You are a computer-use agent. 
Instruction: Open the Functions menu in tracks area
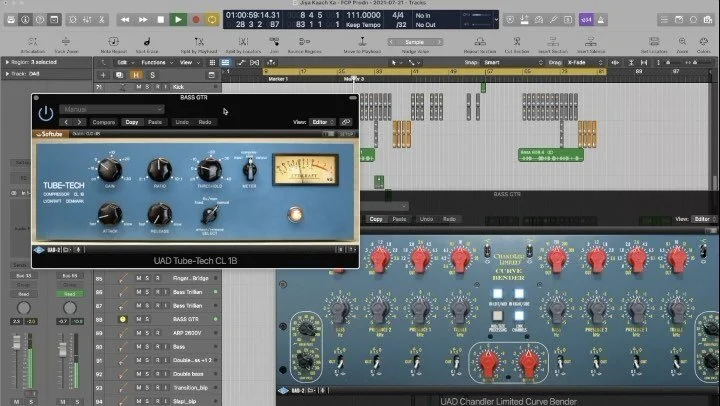coord(157,62)
